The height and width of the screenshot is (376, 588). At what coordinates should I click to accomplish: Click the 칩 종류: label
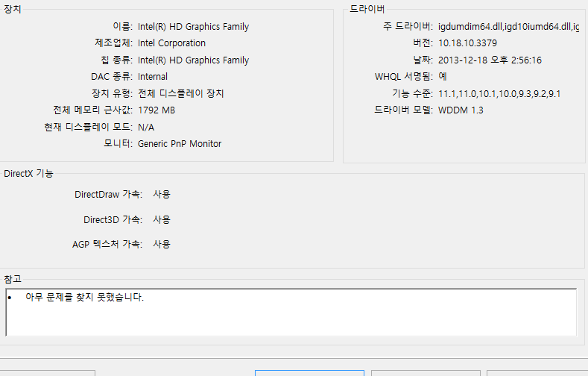[x=116, y=60]
